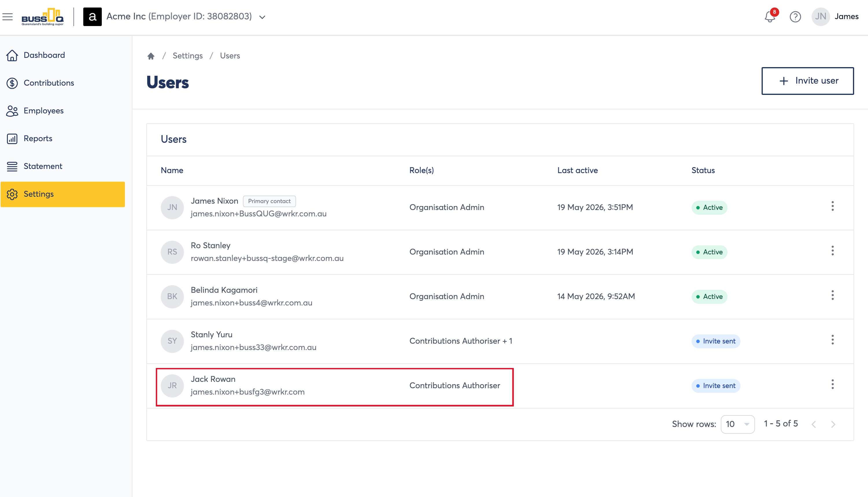Select the Jack Rowan name
Viewport: 868px width, 497px height.
point(213,379)
